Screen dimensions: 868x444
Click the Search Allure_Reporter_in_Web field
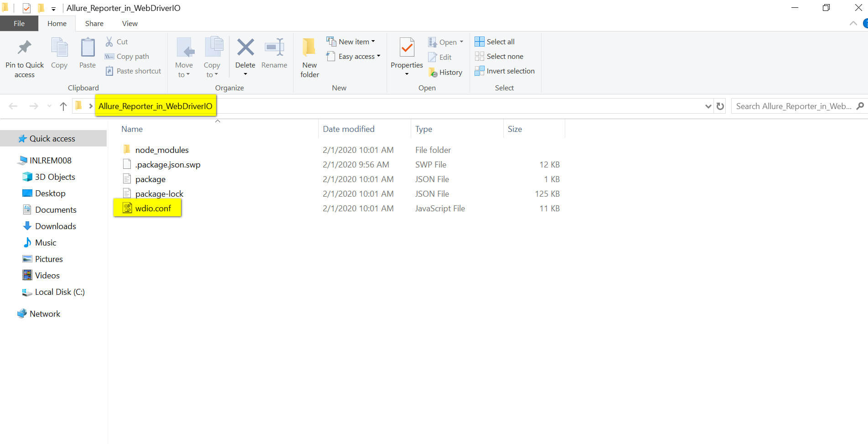[793, 106]
